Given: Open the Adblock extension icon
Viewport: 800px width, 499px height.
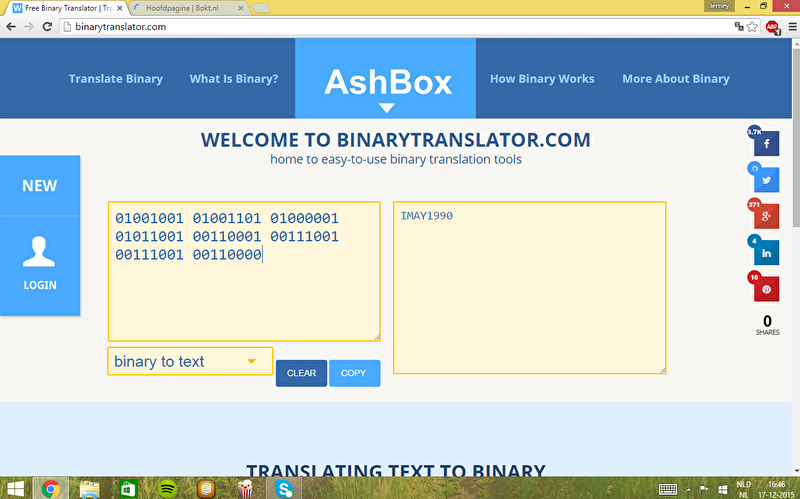Looking at the screenshot, I should pos(772,27).
